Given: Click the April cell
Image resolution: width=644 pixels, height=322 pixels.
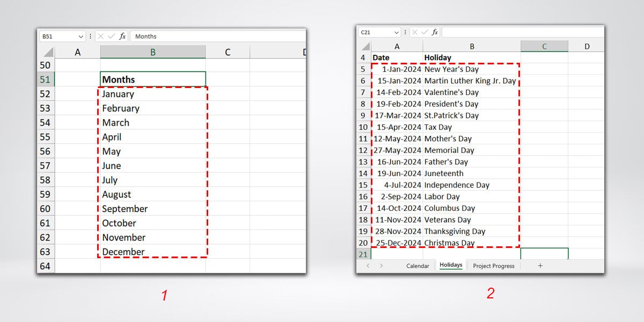Looking at the screenshot, I should (x=153, y=137).
